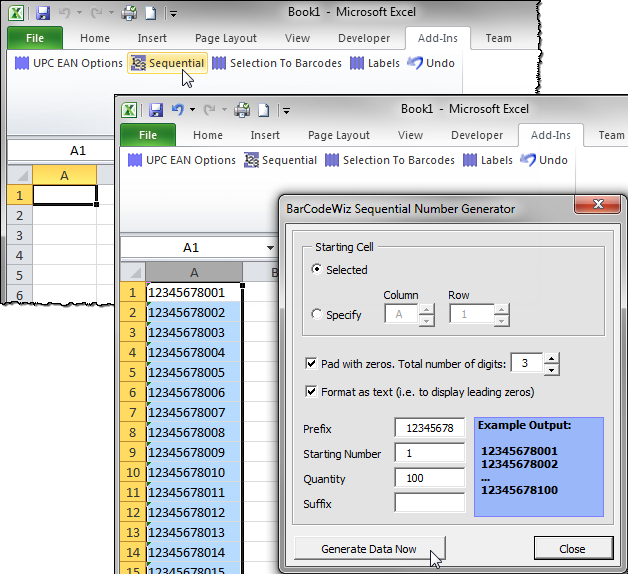Select row 3 header in back window

coord(19,236)
